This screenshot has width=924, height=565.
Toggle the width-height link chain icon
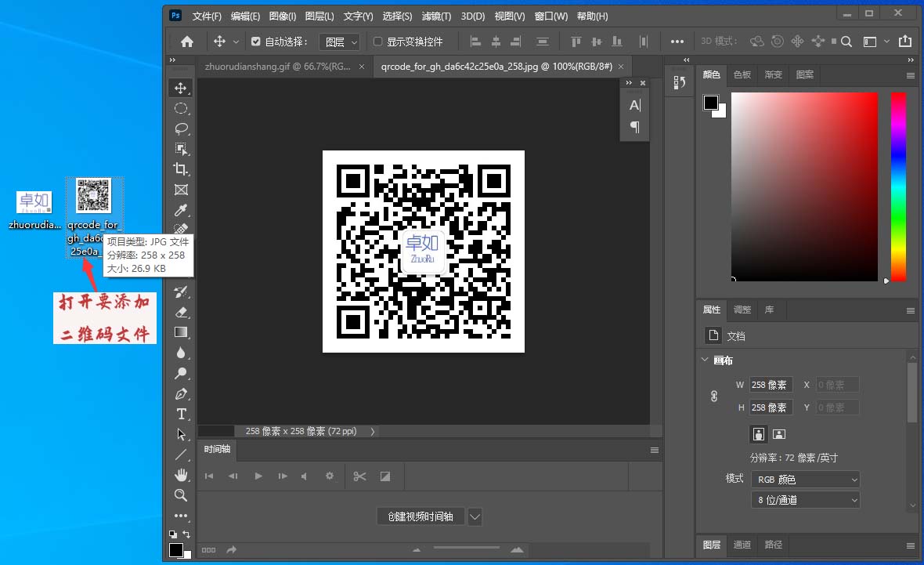(x=713, y=397)
